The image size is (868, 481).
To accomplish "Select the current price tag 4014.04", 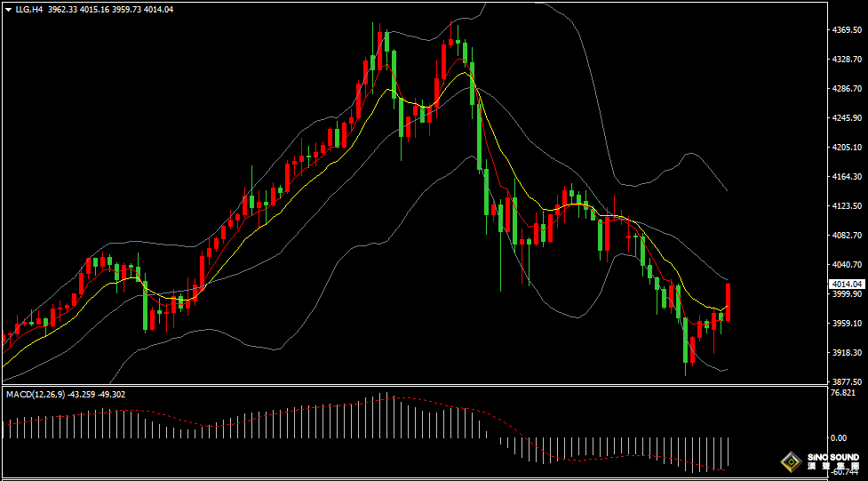I will click(847, 284).
